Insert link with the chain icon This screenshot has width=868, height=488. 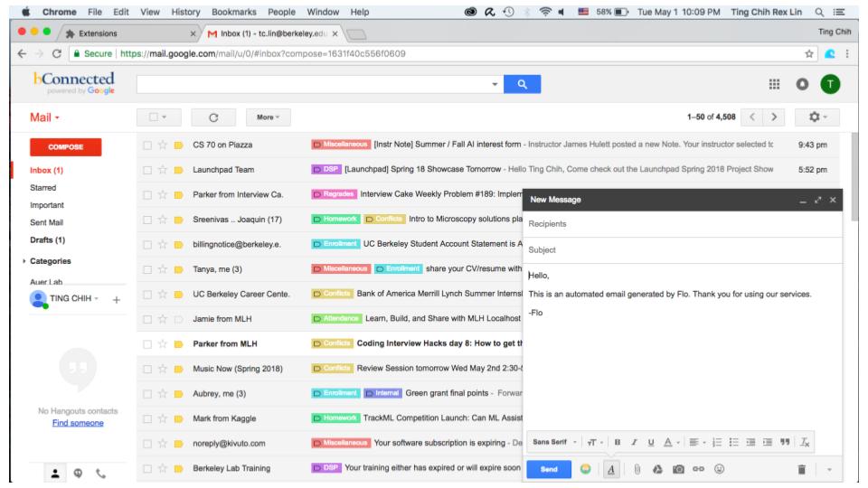point(699,469)
